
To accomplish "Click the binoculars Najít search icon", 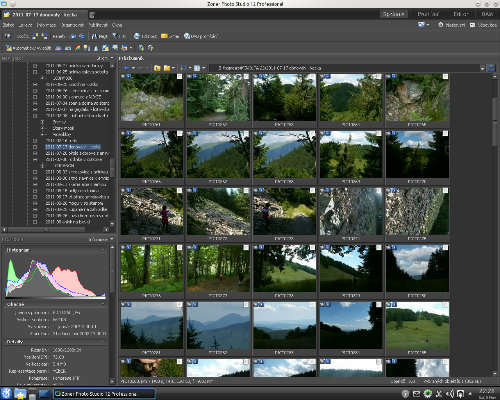I will [94, 36].
